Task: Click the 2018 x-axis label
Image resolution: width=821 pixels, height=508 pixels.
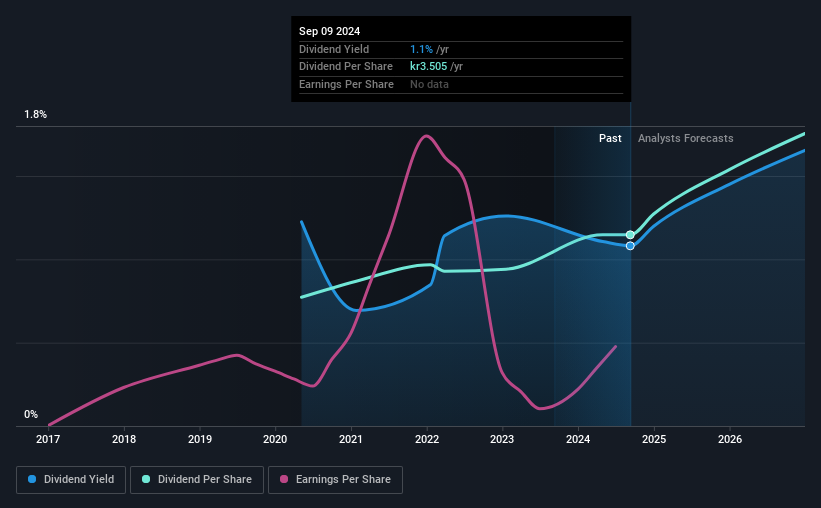Action: tap(124, 439)
